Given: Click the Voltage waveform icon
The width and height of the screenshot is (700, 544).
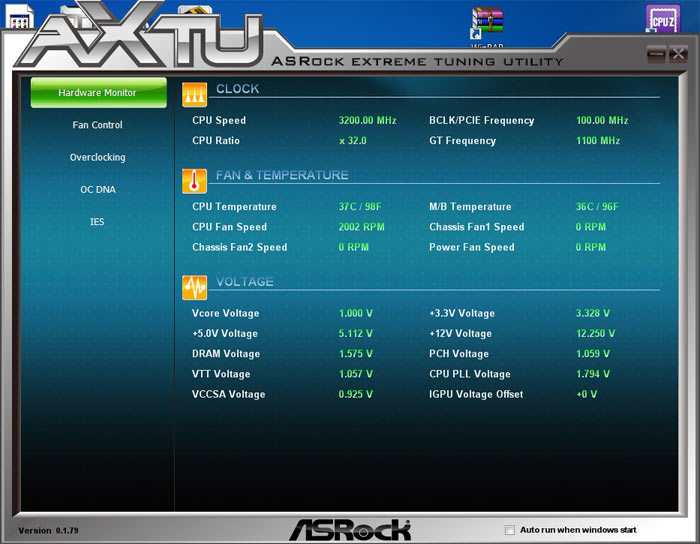Looking at the screenshot, I should [x=194, y=288].
